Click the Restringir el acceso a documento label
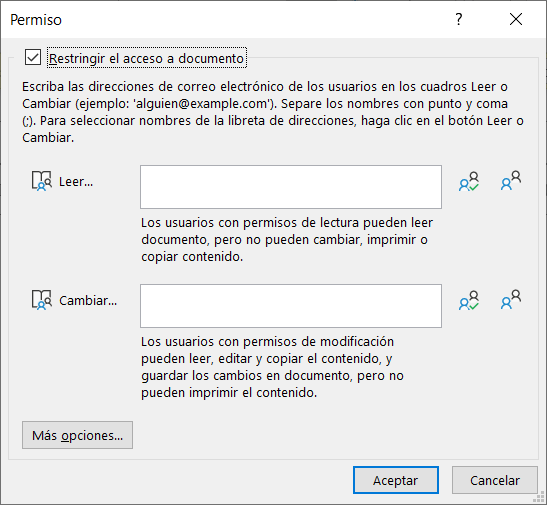 [x=147, y=58]
